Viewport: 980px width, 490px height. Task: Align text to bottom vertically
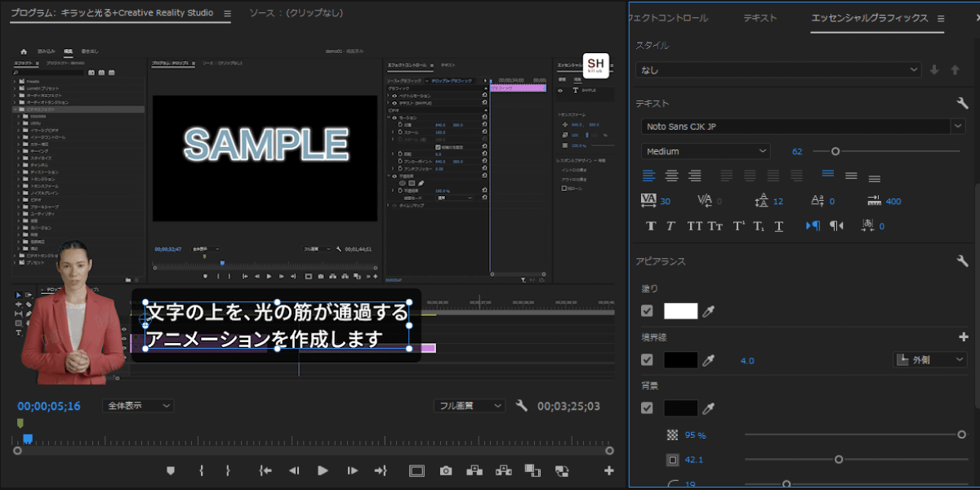click(874, 178)
